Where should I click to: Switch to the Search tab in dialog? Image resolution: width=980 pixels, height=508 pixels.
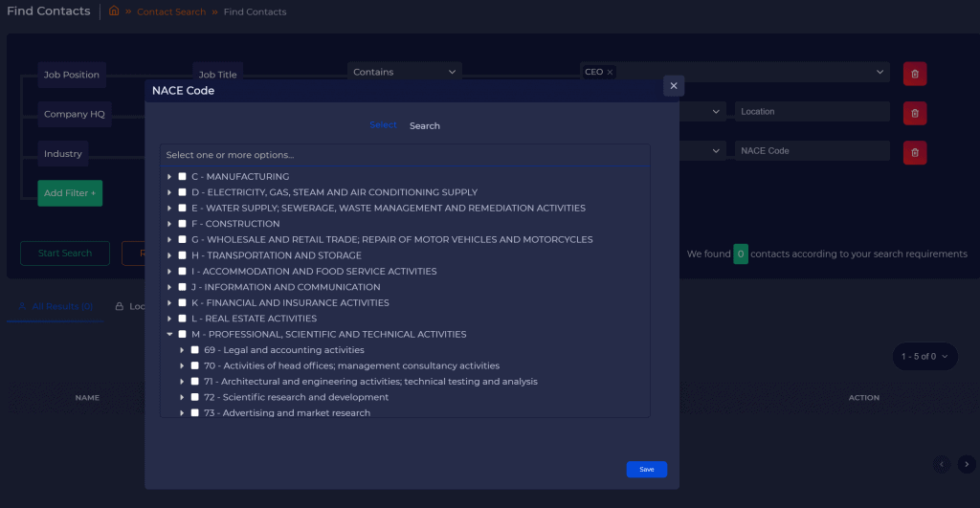click(x=425, y=126)
